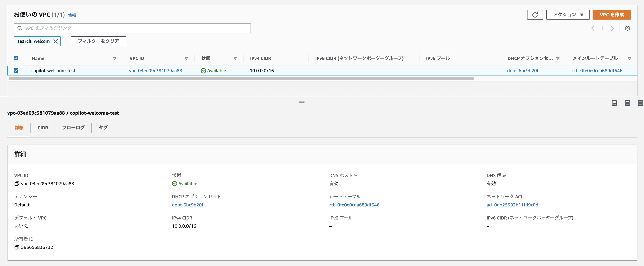
Task: Open rtb-0fe0e0cda689df646 link in details panel
Action: (354, 205)
